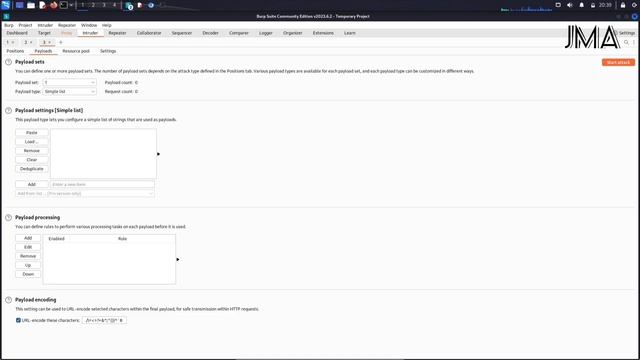This screenshot has height=360, width=640.
Task: Add a new Intruder tab with the plus icon
Action: [61, 42]
